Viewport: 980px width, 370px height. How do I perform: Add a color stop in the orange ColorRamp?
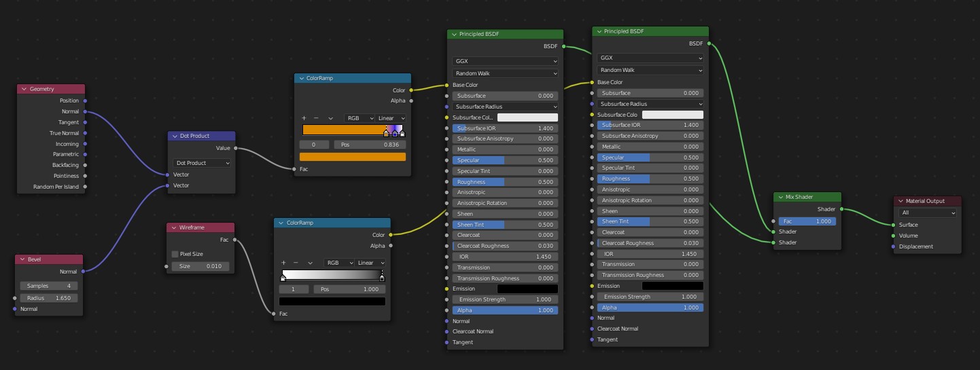(304, 118)
